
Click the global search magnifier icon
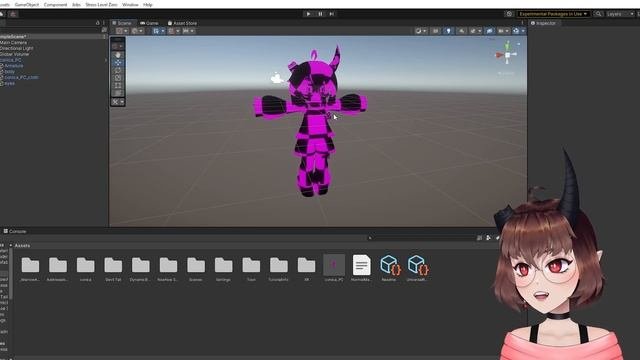[598, 14]
